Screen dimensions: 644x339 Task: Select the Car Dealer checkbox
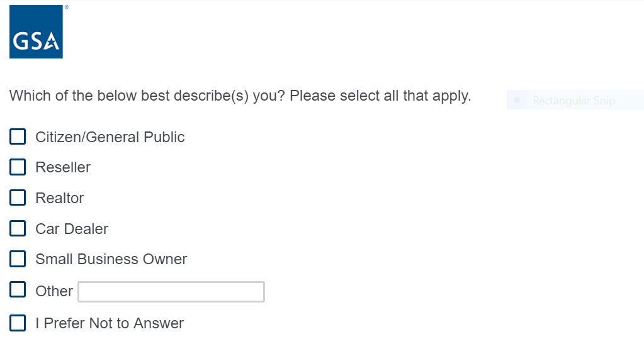[18, 228]
